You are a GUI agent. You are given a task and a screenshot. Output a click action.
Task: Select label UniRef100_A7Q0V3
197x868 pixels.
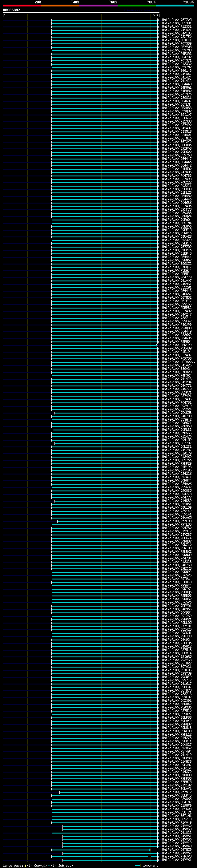tap(176, 372)
